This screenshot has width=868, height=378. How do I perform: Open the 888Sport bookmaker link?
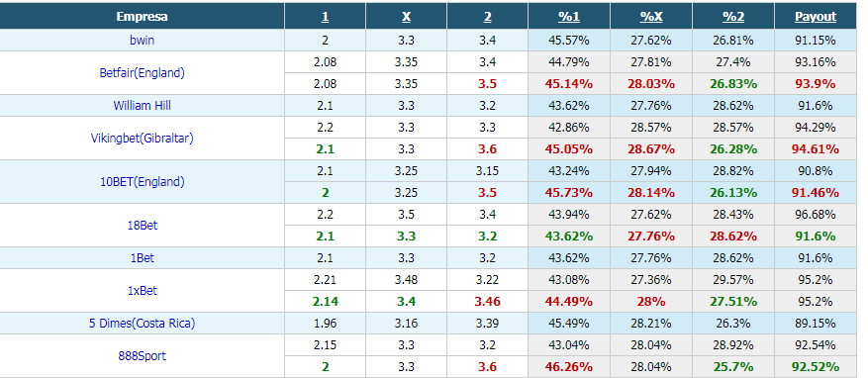[x=143, y=356]
